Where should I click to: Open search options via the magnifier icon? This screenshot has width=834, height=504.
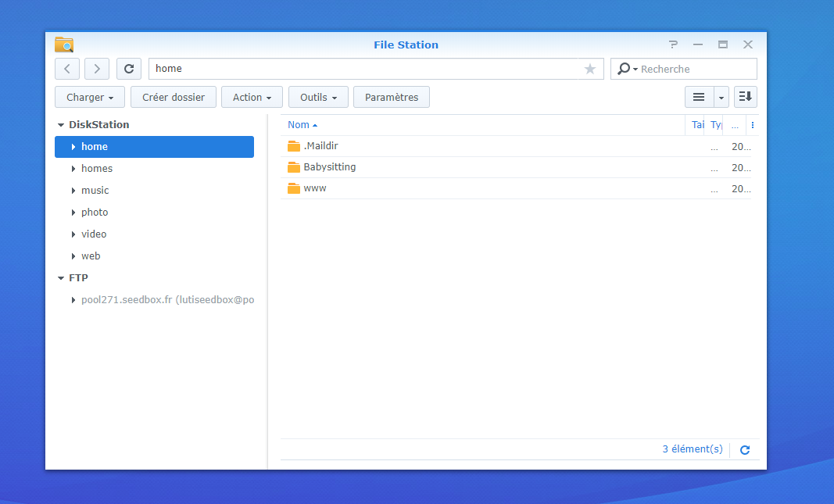coord(627,69)
